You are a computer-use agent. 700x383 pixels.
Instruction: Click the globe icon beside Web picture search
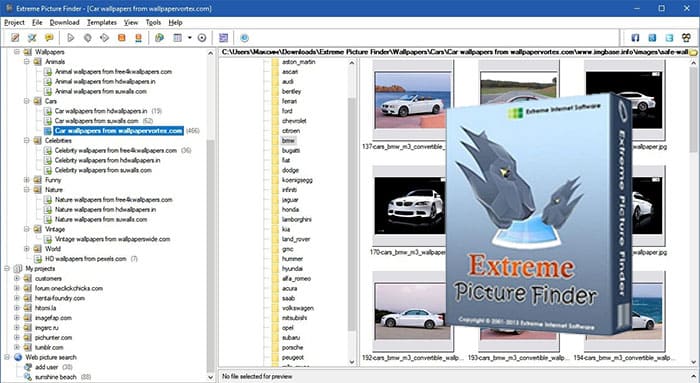click(18, 357)
